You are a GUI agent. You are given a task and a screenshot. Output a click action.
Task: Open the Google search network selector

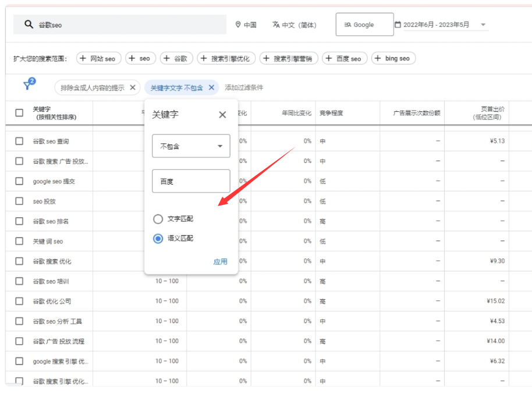(364, 24)
